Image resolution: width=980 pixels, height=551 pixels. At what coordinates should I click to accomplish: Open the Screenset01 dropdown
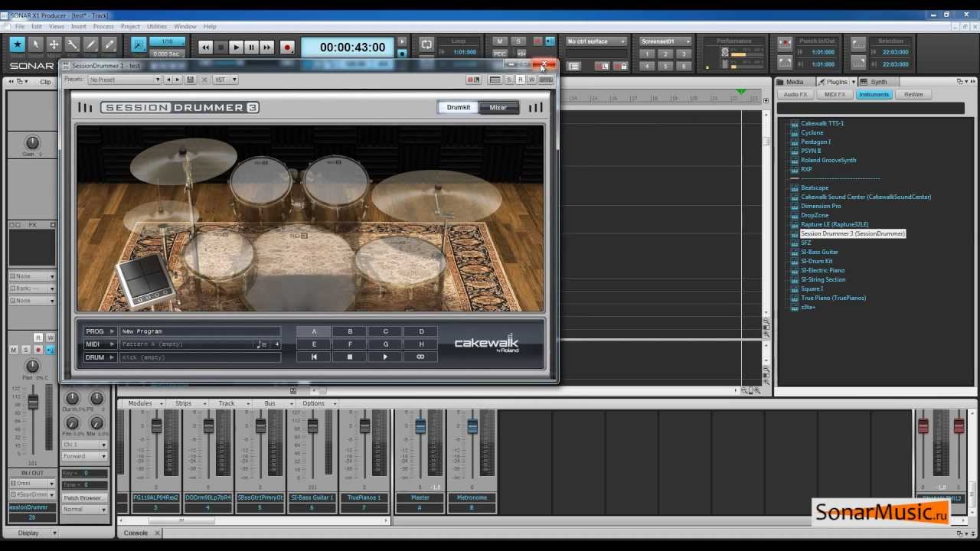[x=665, y=41]
